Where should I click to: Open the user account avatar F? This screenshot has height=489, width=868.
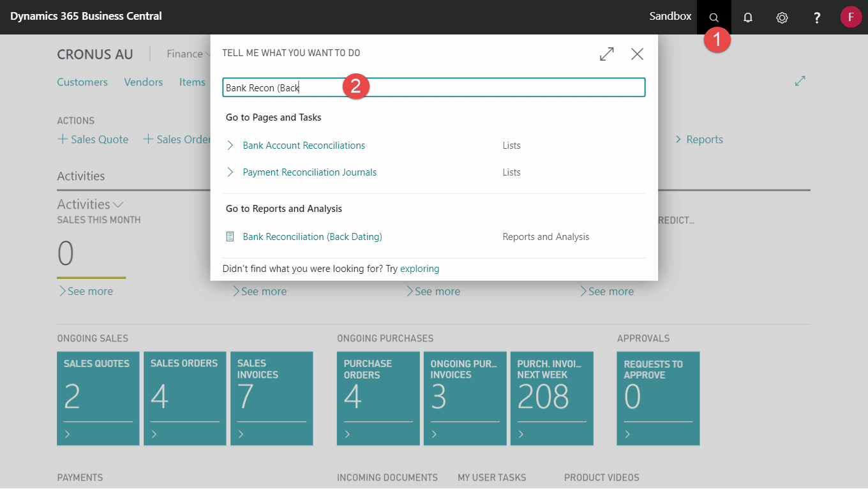pyautogui.click(x=851, y=17)
